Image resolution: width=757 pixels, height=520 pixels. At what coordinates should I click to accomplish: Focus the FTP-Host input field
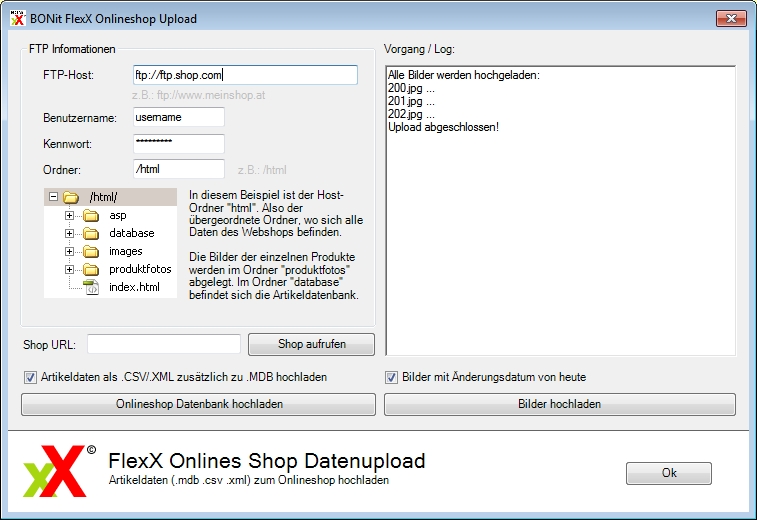[x=245, y=75]
